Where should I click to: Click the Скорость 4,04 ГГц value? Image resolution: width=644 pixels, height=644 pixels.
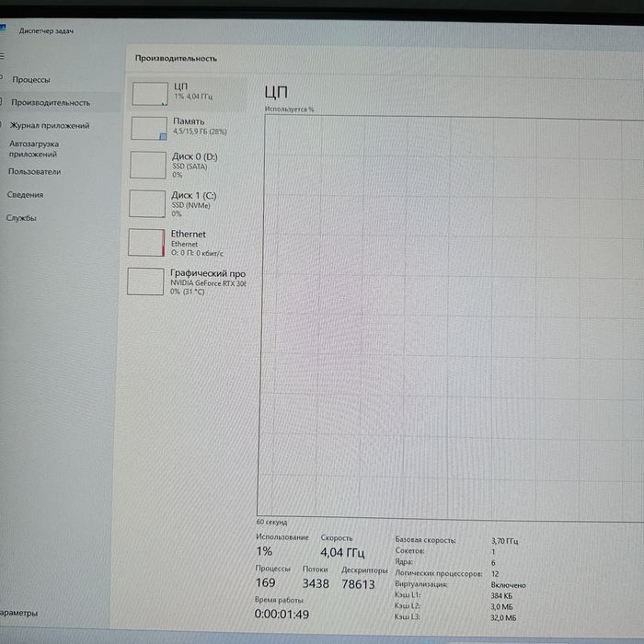342,552
